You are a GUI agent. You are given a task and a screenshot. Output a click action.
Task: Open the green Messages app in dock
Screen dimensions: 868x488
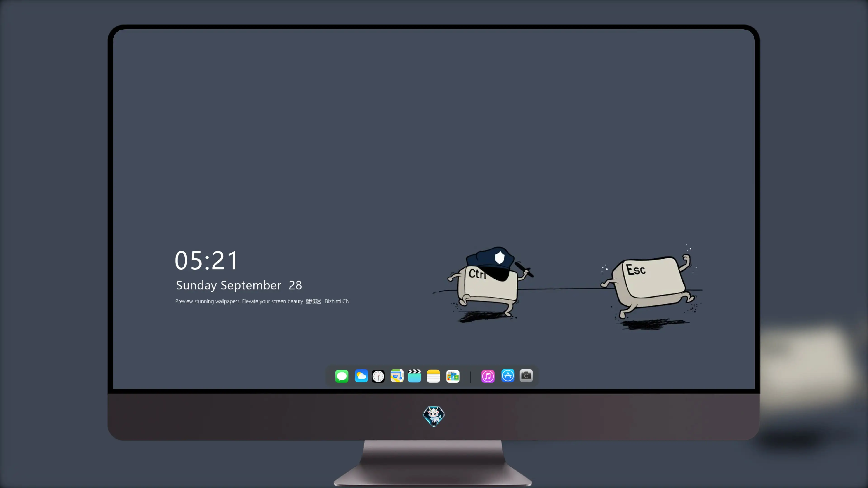coord(342,376)
